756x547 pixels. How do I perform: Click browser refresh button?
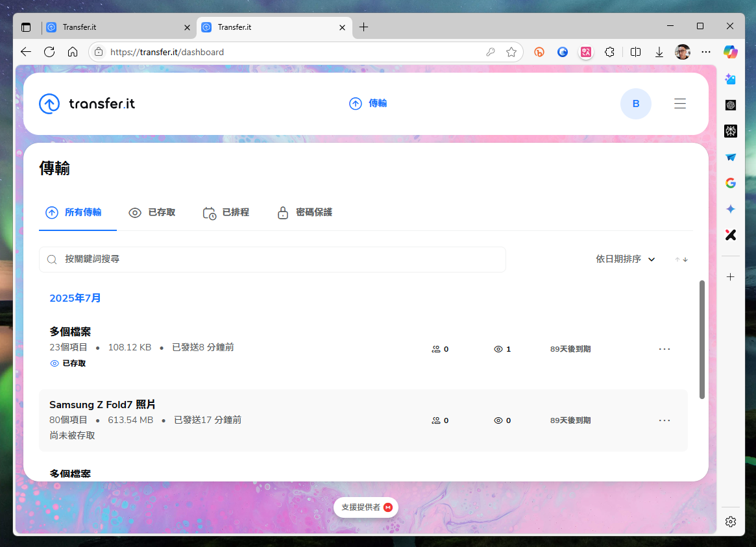49,52
